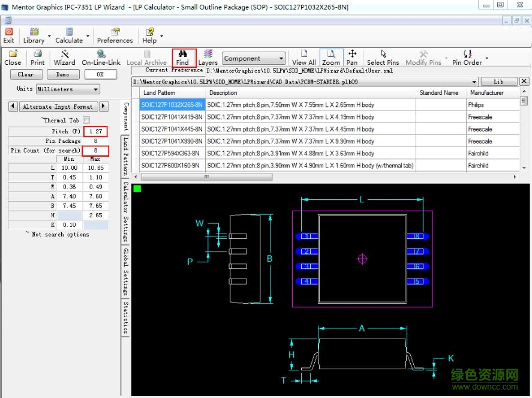The image size is (532, 398).
Task: Click the Find binoculars icon
Action: point(183,57)
